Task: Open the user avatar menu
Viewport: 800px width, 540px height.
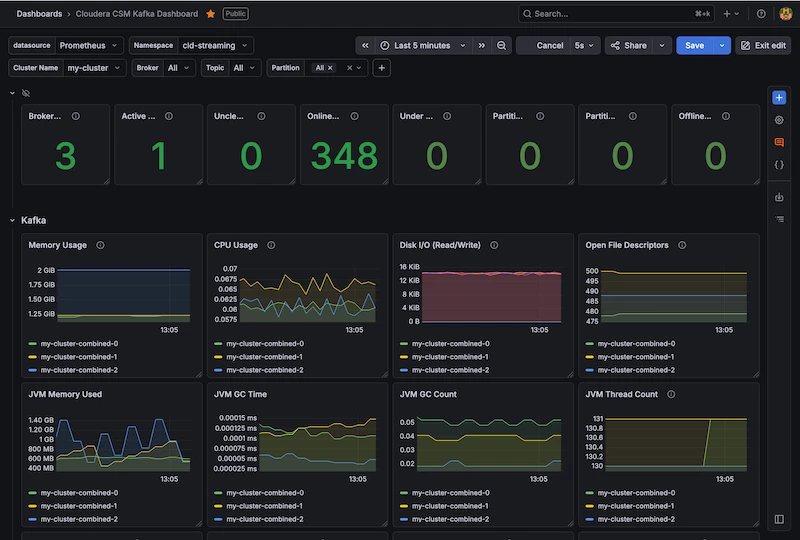Action: pos(786,14)
